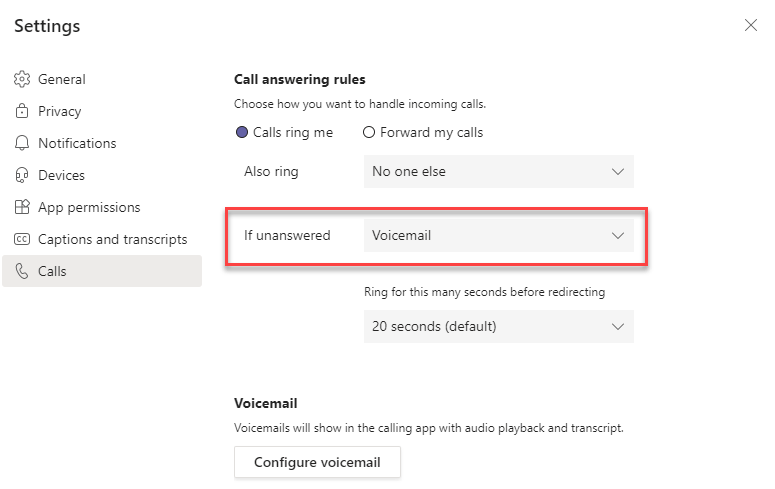Open the Also ring dropdown
Viewport: 775px width, 489px height.
498,172
